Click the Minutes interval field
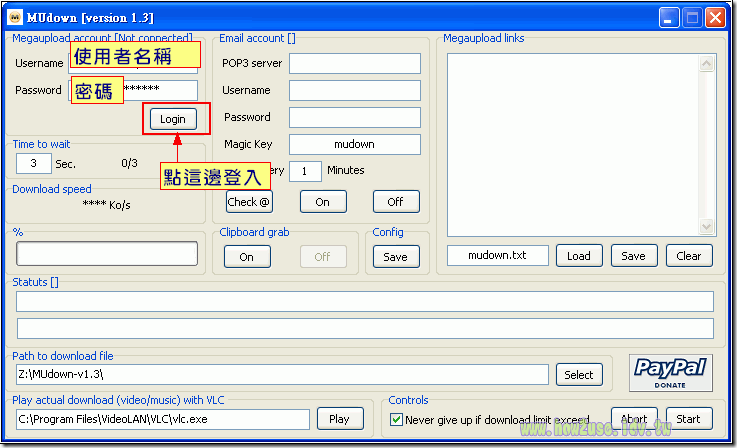737x448 pixels. click(305, 171)
